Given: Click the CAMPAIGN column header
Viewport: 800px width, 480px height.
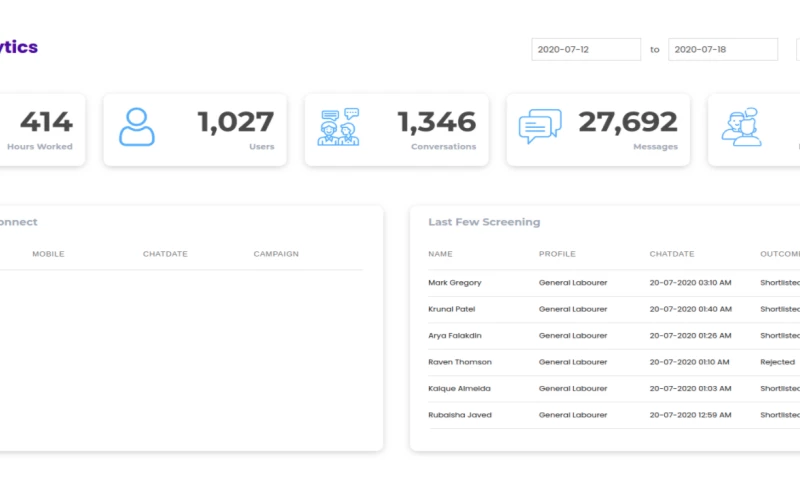Looking at the screenshot, I should click(x=276, y=254).
